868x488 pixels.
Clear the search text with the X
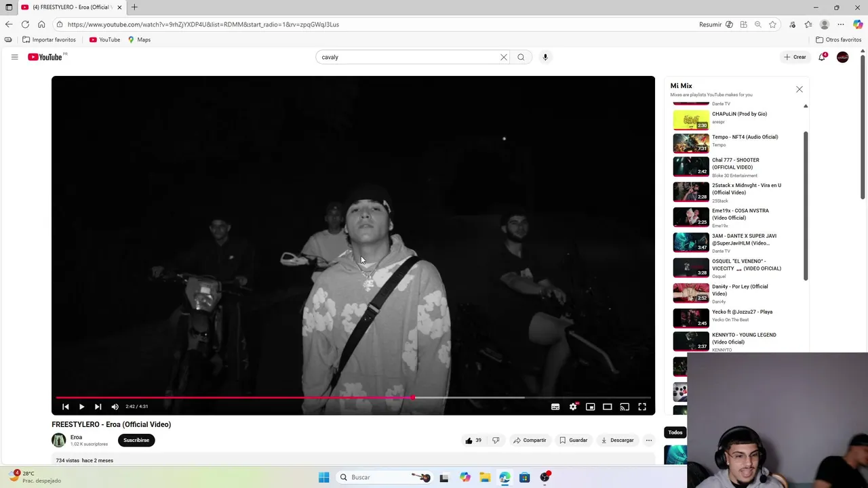point(504,57)
